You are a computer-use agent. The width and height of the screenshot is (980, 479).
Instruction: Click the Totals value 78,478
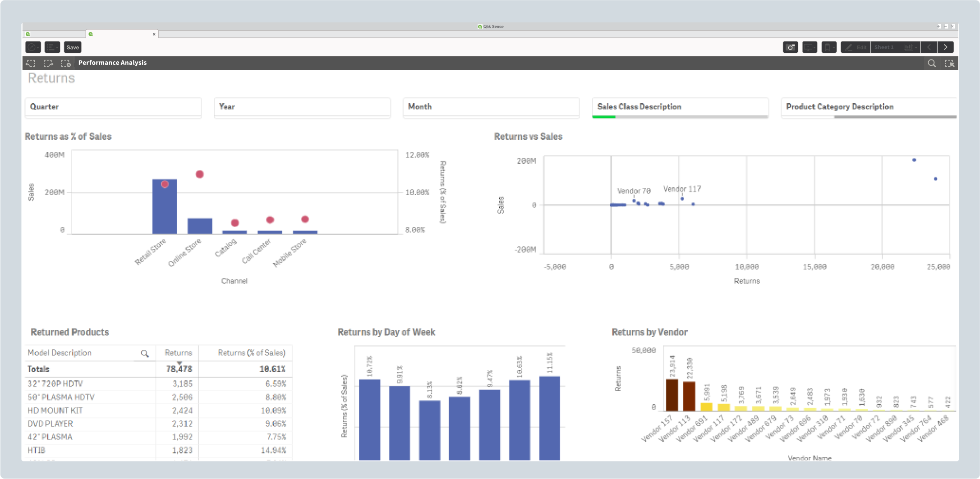click(x=179, y=370)
